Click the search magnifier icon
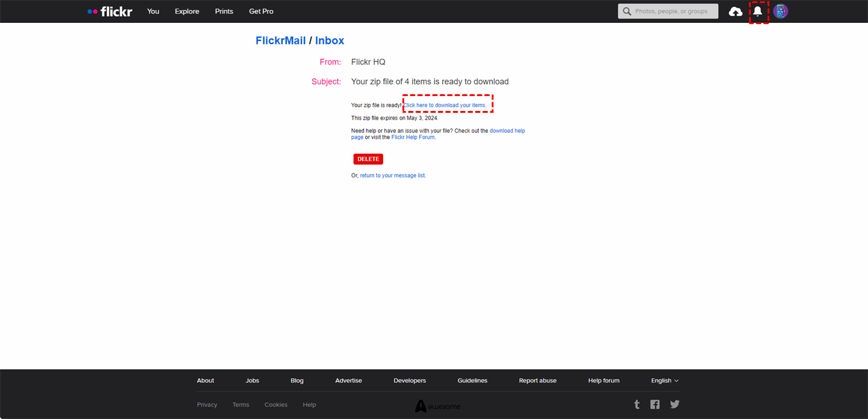The width and height of the screenshot is (868, 419). [627, 11]
